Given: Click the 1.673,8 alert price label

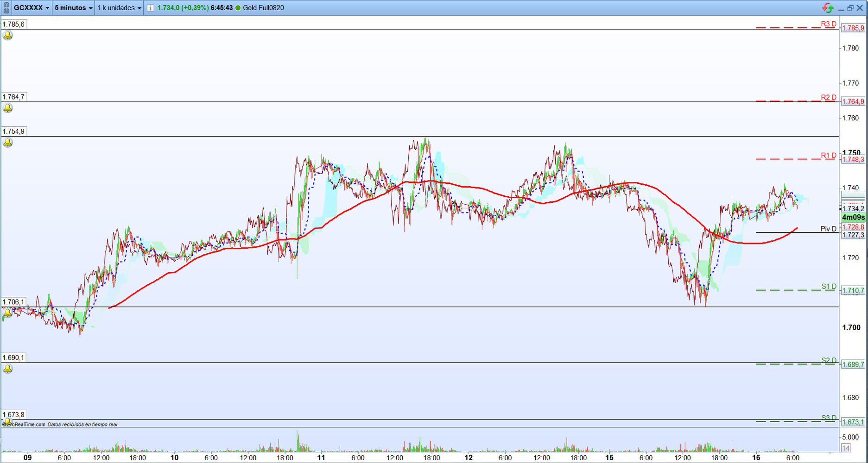Looking at the screenshot, I should click(13, 414).
